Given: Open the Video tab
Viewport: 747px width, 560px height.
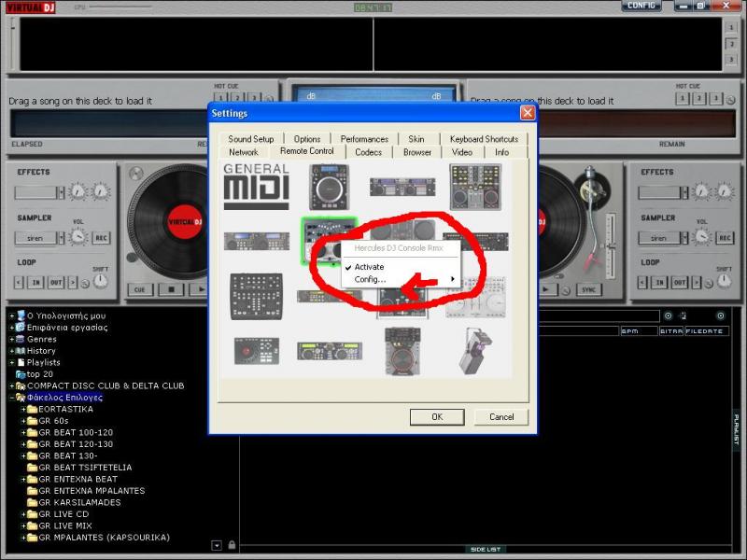Looking at the screenshot, I should coord(461,152).
